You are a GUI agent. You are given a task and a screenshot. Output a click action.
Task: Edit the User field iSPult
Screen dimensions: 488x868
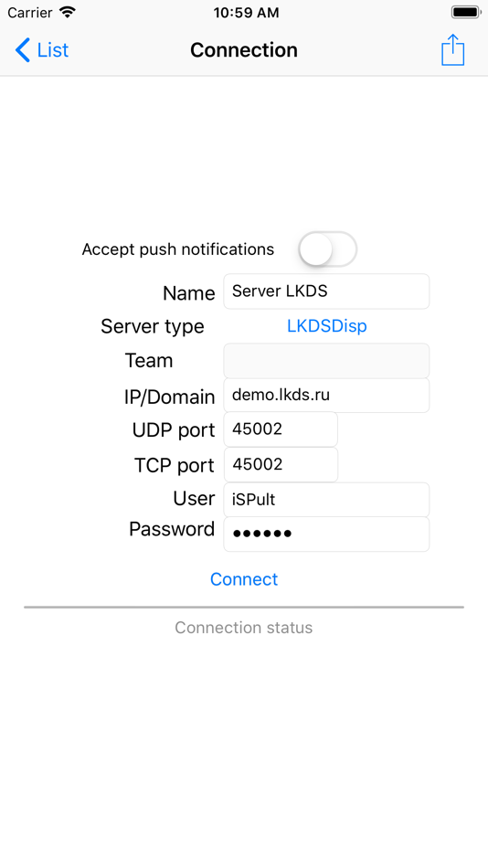tap(326, 500)
